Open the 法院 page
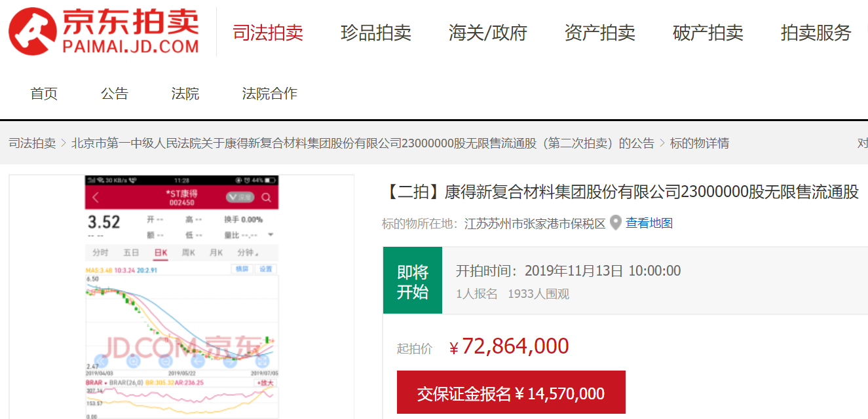This screenshot has height=419, width=868. 185,94
